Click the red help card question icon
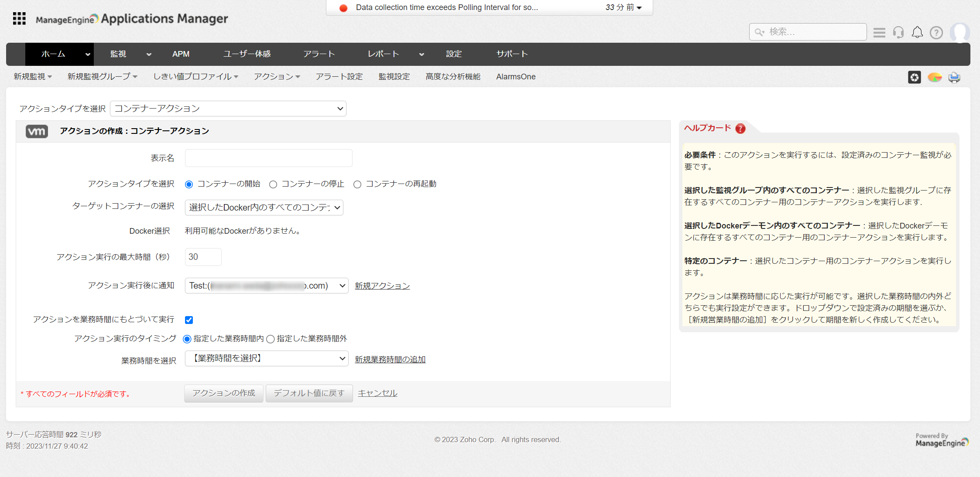The height and width of the screenshot is (477, 980). [740, 129]
